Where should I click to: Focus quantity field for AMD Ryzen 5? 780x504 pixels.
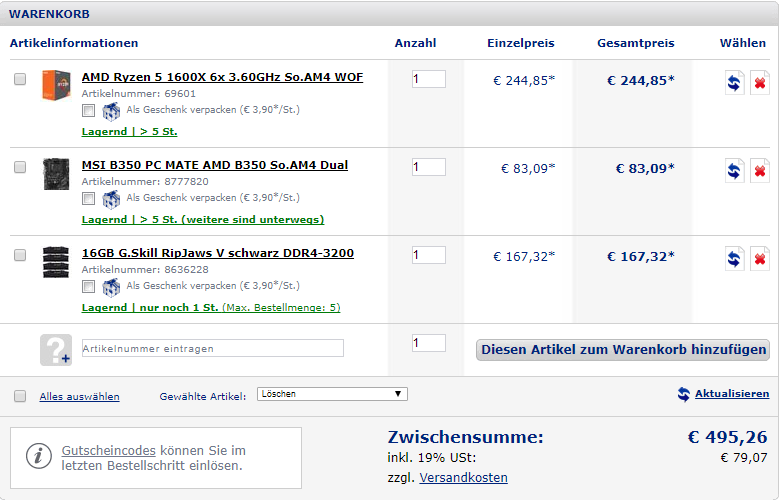point(429,79)
